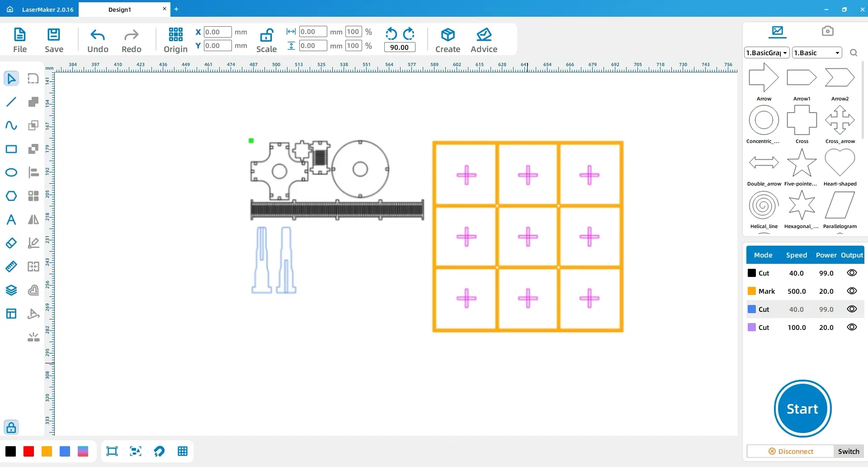Open the graphics library panel tab

(x=778, y=31)
